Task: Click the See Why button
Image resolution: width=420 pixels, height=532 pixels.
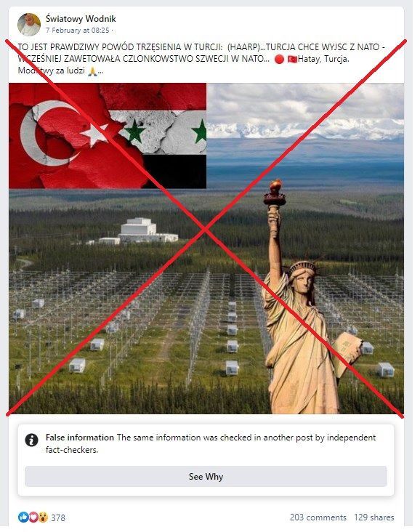Action: (206, 476)
